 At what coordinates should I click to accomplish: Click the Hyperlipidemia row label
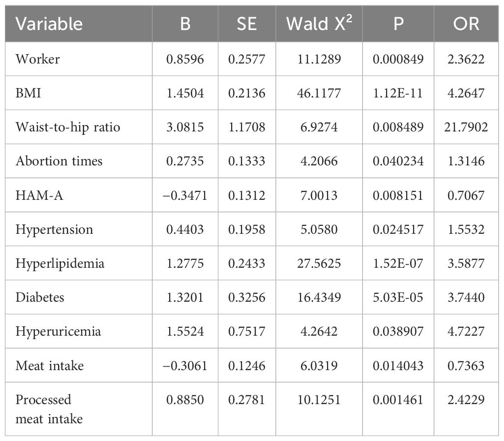60,264
